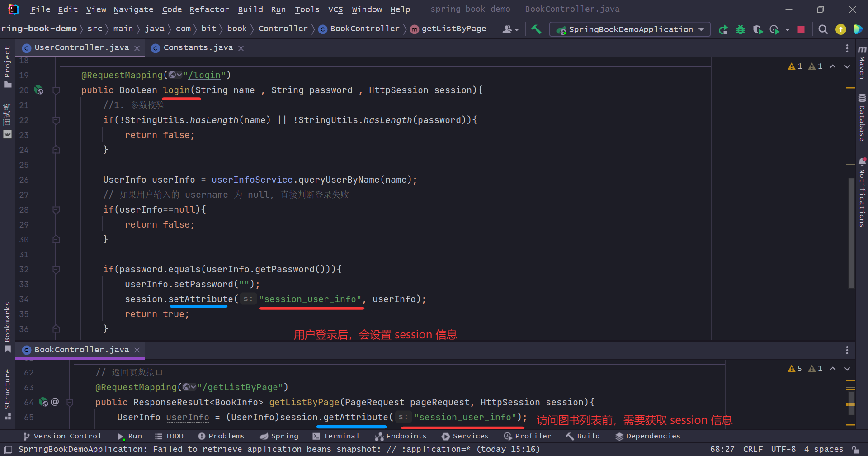Open the Version Control tool window
Viewport: 868px width, 456px height.
[x=62, y=436]
